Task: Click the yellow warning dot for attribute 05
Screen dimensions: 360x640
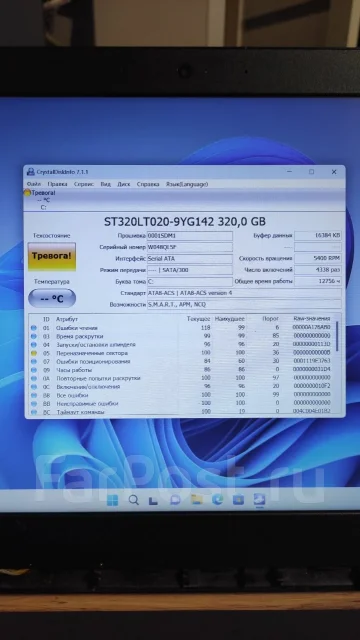Action: (33, 353)
